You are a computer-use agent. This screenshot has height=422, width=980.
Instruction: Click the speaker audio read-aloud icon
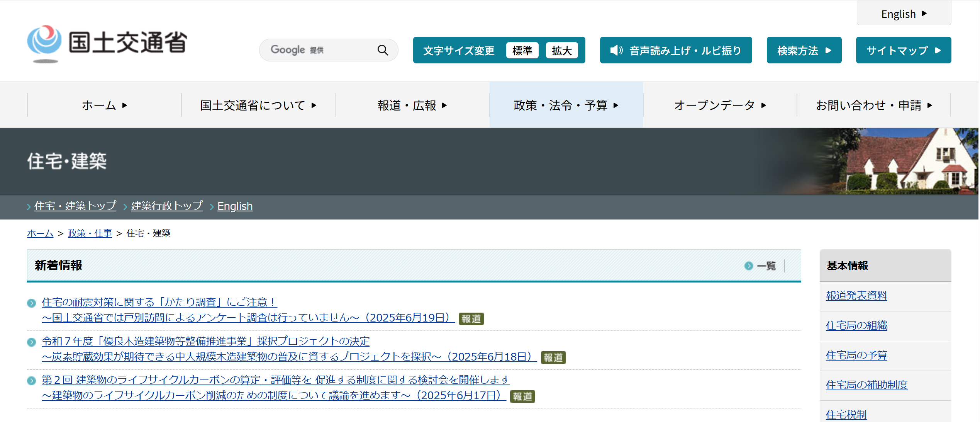616,50
